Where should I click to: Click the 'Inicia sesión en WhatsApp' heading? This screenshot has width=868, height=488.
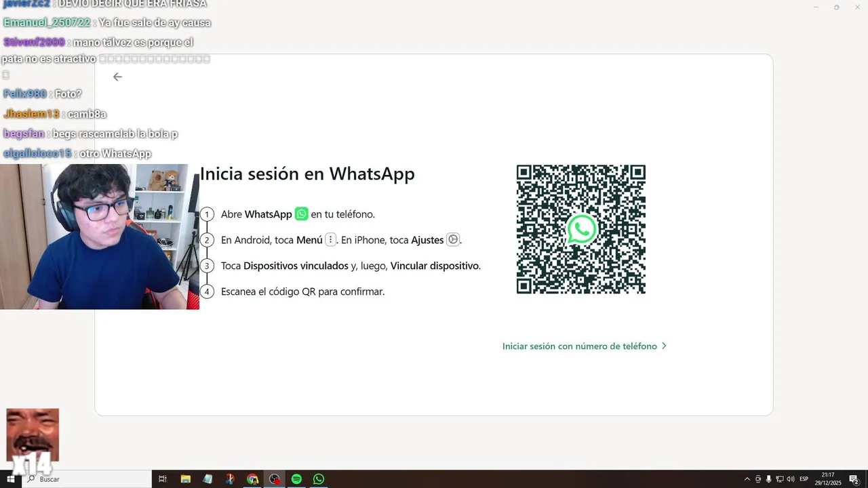pyautogui.click(x=307, y=174)
